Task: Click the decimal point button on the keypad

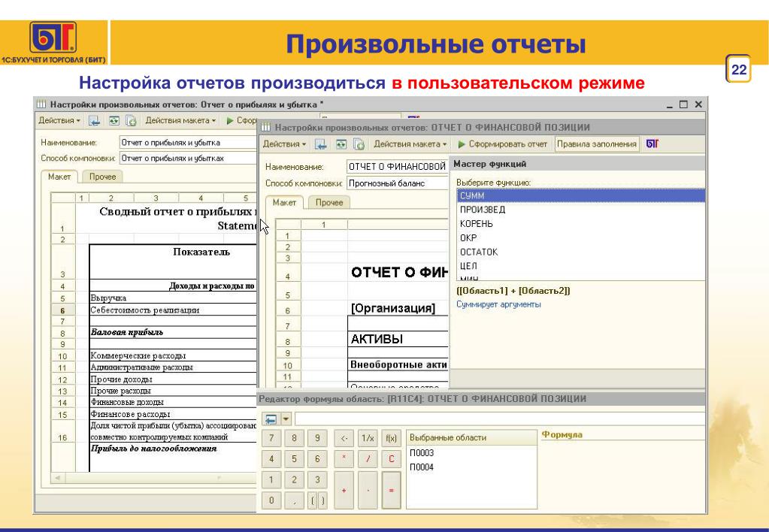Action: pos(294,501)
